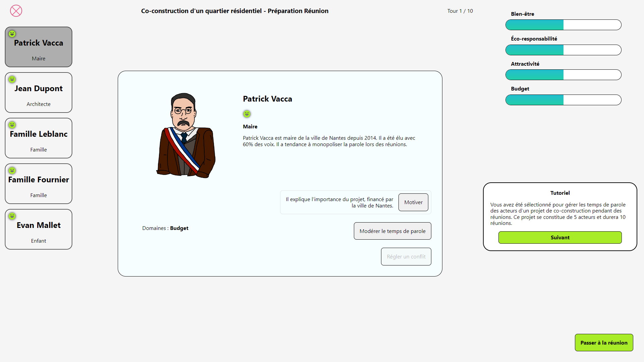Click Evan Mallet's green smiley mood icon

(x=12, y=216)
